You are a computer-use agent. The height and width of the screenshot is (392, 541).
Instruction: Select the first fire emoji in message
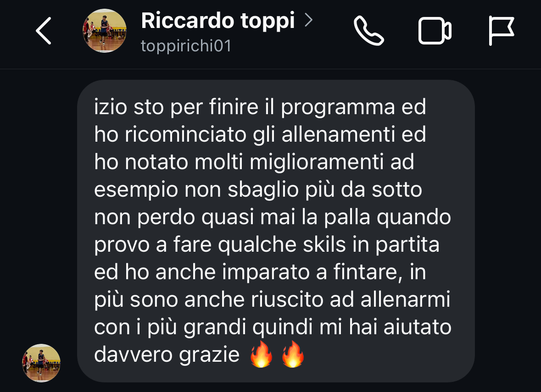coord(261,354)
